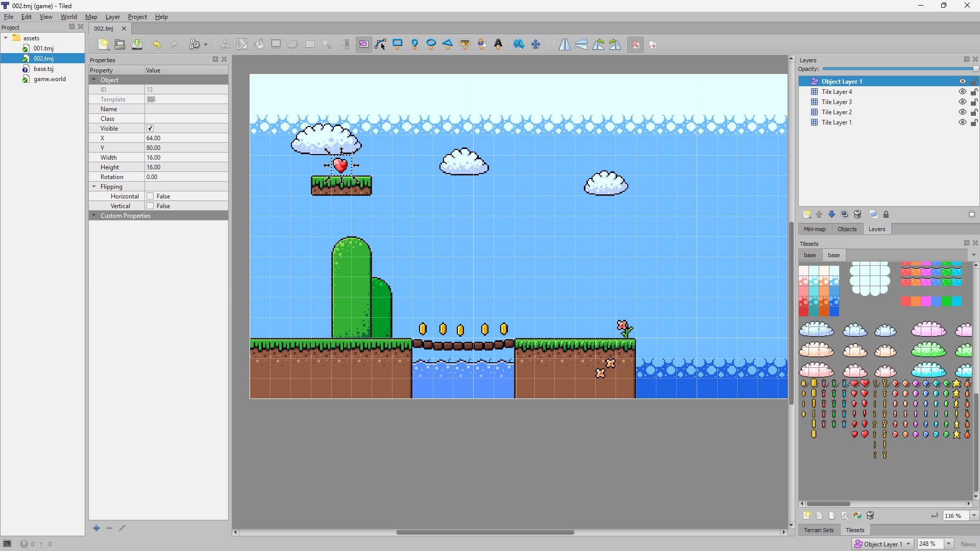Select the Insert Point tool

tap(414, 44)
